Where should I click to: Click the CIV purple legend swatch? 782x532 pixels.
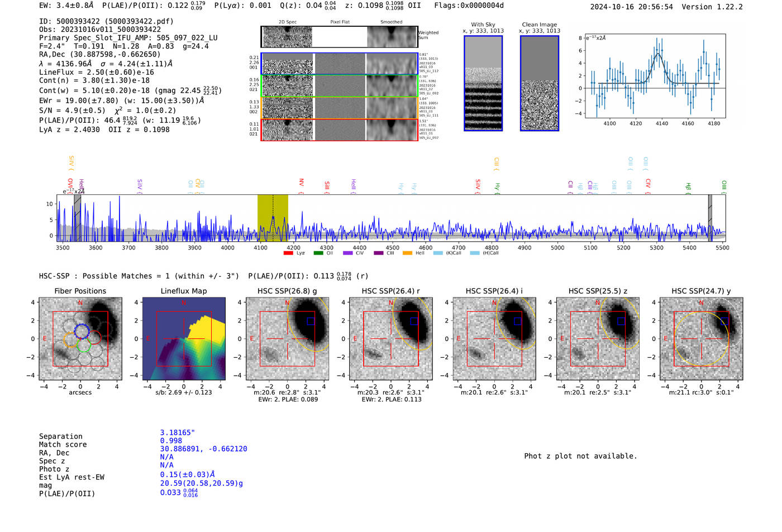(348, 253)
